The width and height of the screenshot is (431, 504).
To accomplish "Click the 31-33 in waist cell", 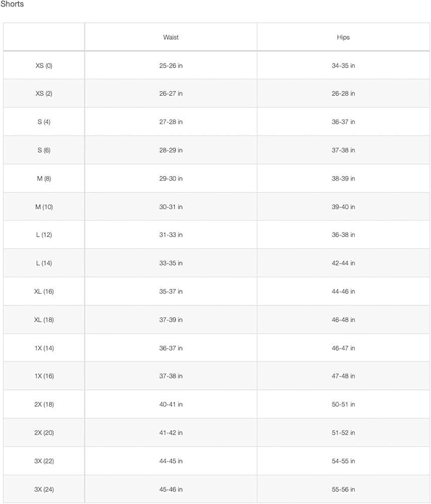I will click(x=171, y=235).
